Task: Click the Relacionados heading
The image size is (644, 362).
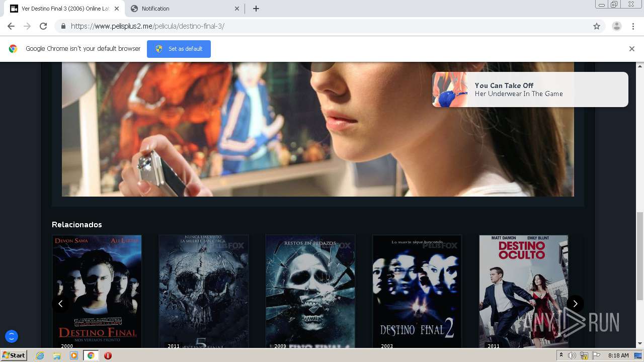Action: [77, 225]
